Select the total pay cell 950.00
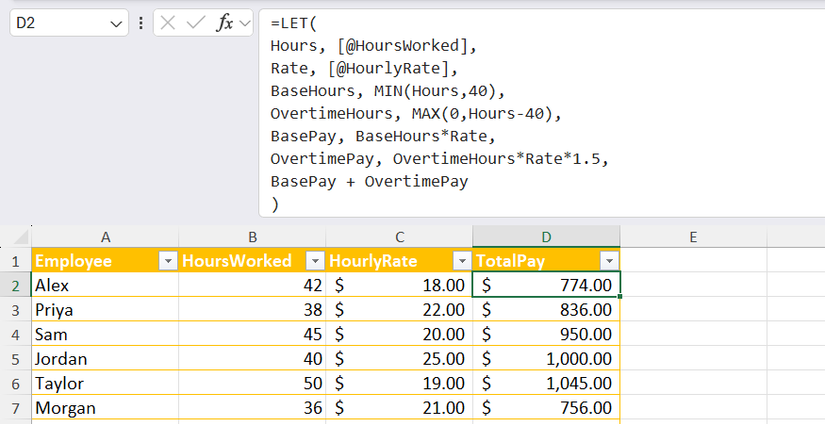825x424 pixels. click(546, 334)
